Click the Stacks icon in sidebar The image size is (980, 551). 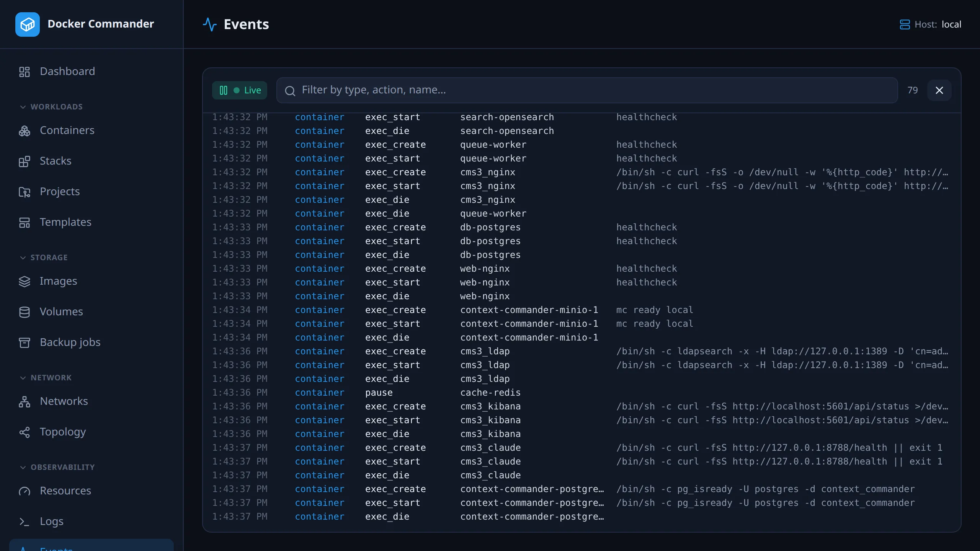tap(24, 161)
